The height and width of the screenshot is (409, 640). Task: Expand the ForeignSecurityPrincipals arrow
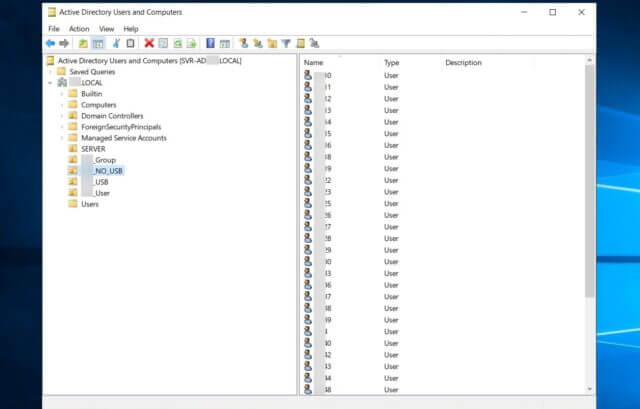pyautogui.click(x=62, y=127)
